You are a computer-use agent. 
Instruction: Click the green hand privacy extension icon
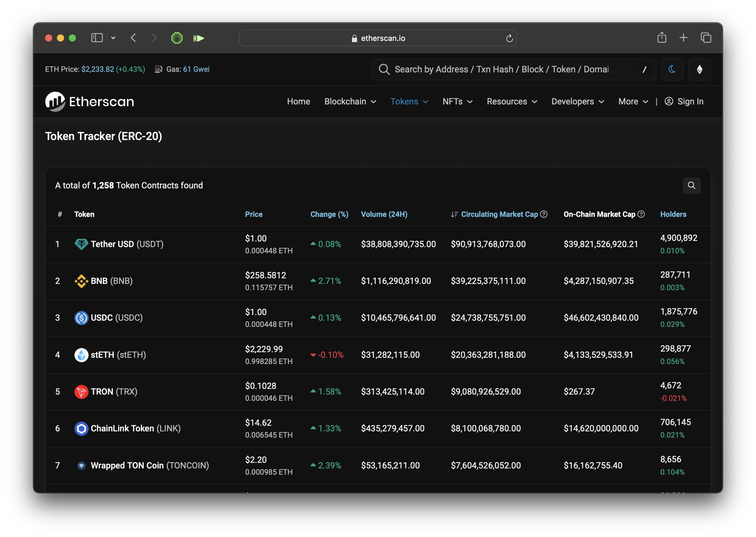[x=177, y=38]
